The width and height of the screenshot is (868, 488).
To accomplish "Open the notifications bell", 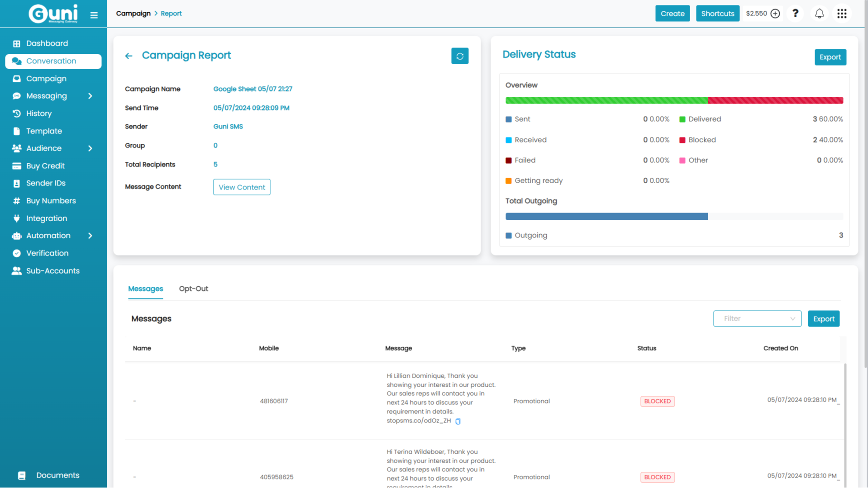I will tap(819, 14).
